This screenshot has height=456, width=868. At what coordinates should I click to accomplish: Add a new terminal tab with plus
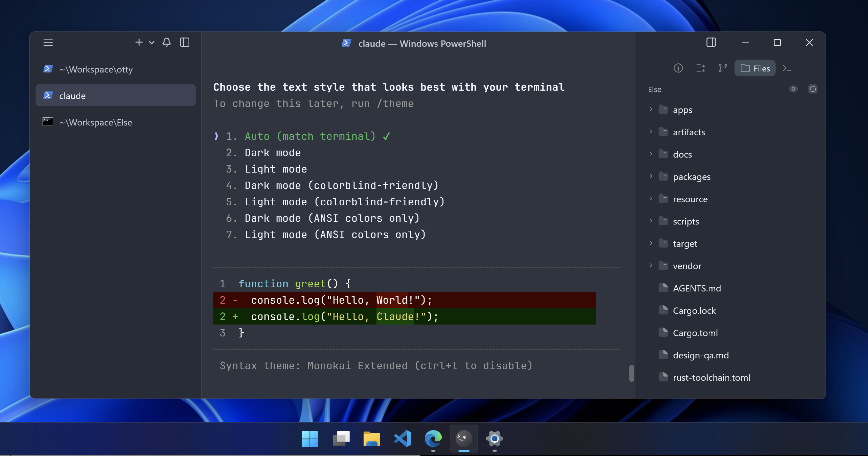click(x=139, y=42)
